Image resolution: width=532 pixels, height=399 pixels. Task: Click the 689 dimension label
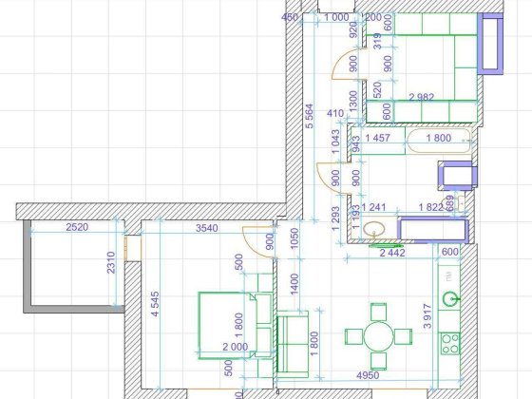450,203
